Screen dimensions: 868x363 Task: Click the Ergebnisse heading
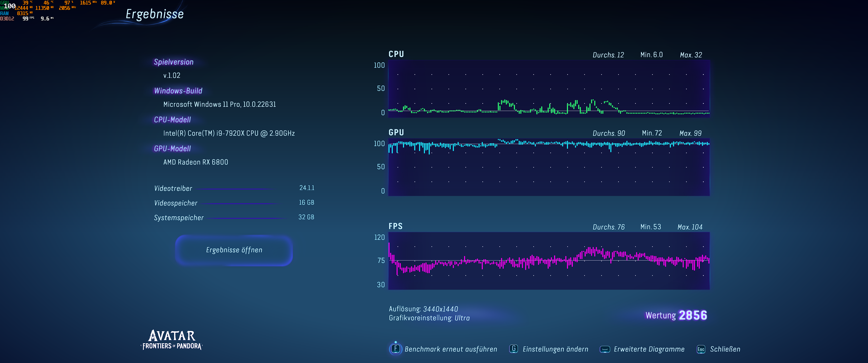tap(155, 14)
